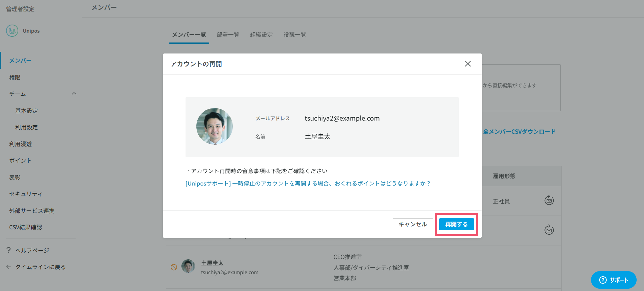
Task: Open 利用浸透 in the sidebar
Action: (20, 144)
